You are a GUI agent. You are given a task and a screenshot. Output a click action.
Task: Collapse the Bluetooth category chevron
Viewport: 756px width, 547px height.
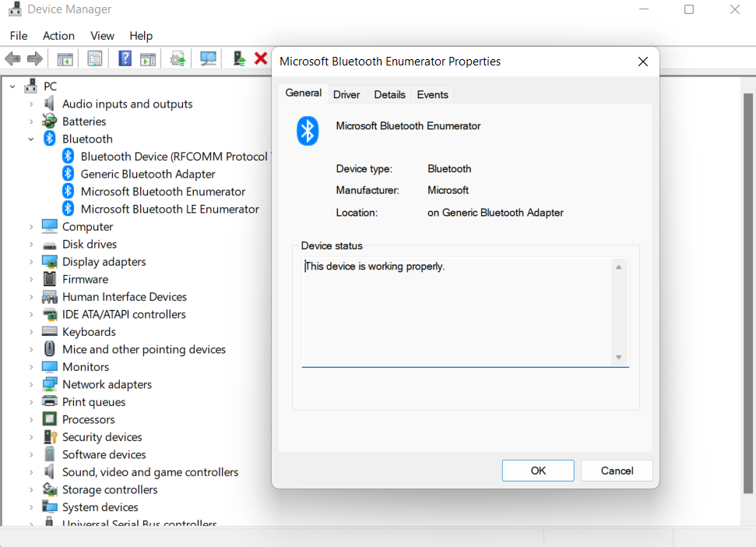(x=31, y=139)
